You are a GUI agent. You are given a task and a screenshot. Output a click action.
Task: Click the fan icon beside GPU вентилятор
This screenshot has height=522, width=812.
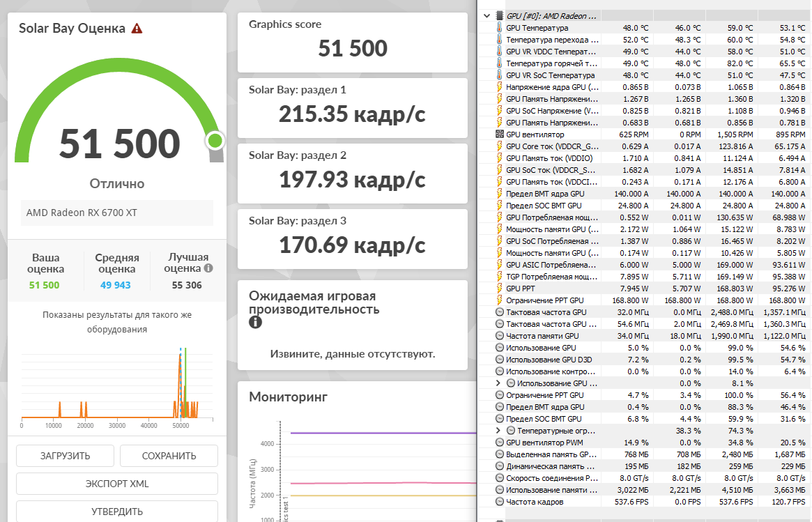[x=499, y=134]
